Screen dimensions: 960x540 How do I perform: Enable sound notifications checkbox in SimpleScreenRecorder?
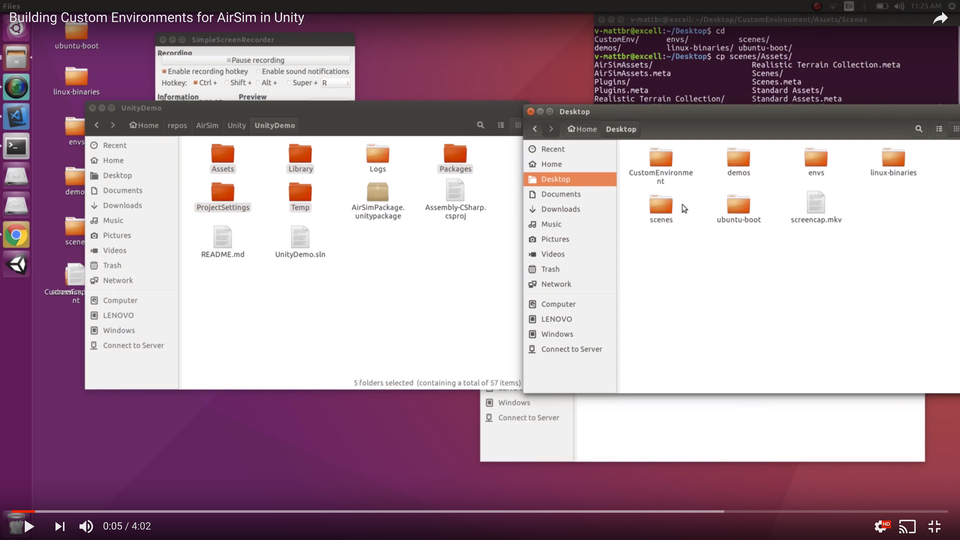pyautogui.click(x=258, y=72)
